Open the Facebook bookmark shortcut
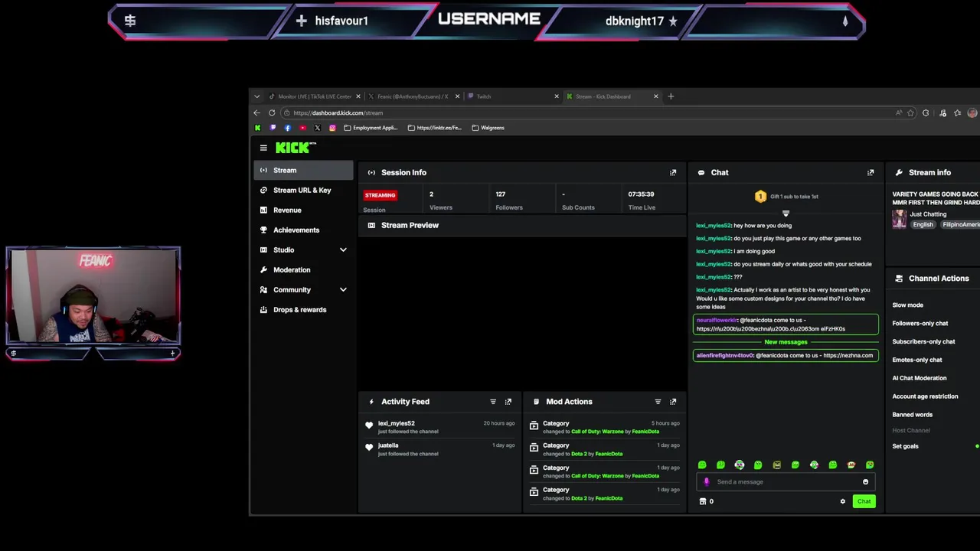The height and width of the screenshot is (551, 980). [x=287, y=128]
